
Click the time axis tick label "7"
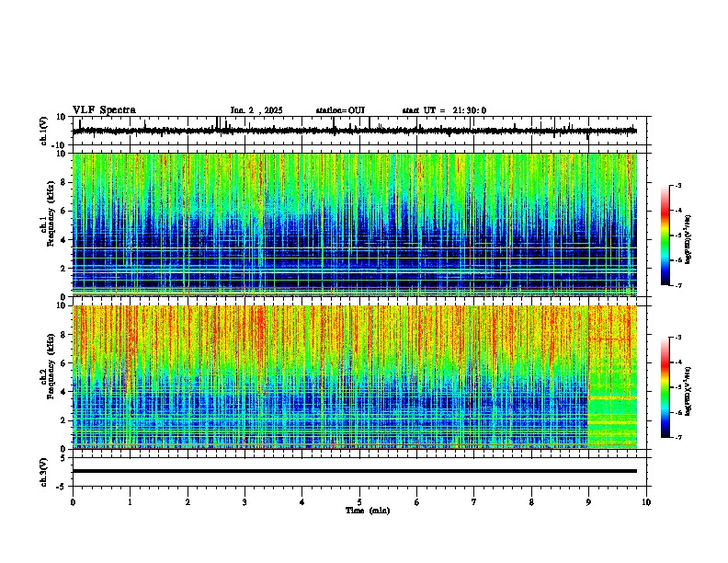coord(474,502)
